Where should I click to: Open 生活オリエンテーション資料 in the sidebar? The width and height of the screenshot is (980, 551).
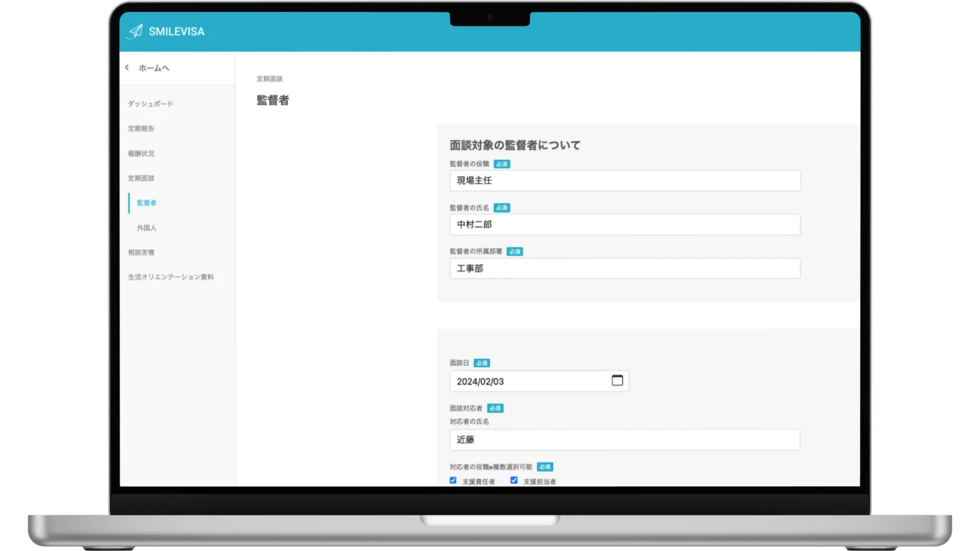coord(170,277)
